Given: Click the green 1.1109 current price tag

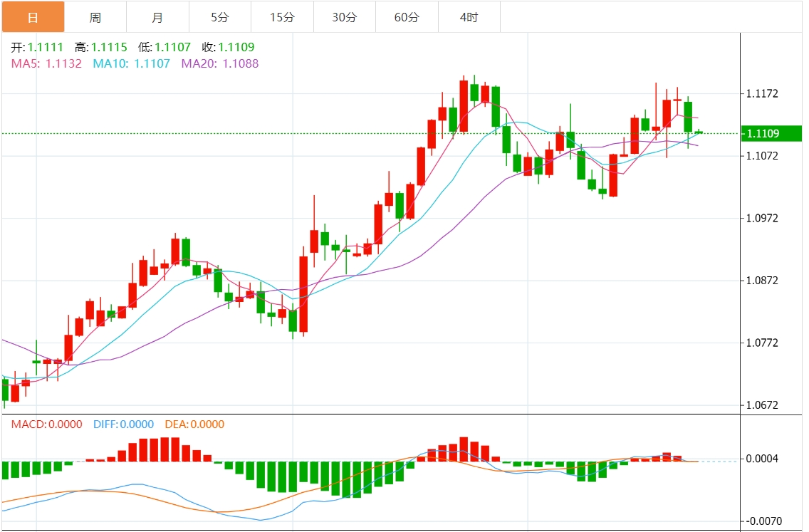Looking at the screenshot, I should click(771, 134).
